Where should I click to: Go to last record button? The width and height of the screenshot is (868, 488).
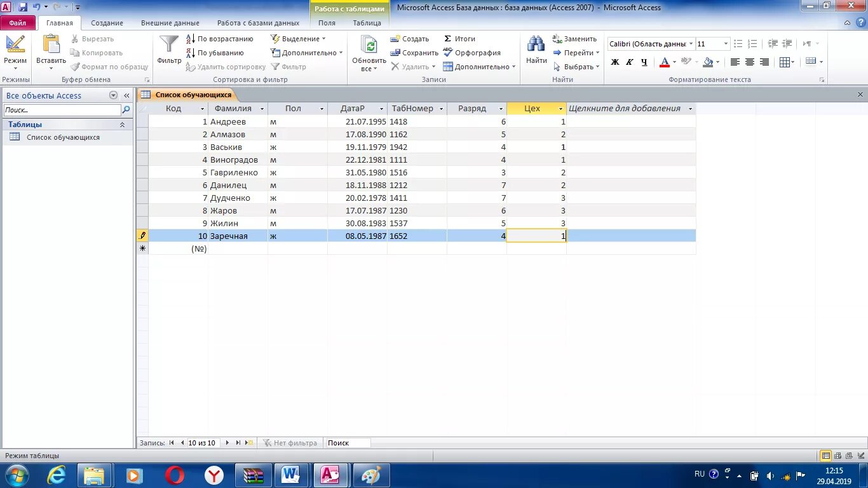238,443
